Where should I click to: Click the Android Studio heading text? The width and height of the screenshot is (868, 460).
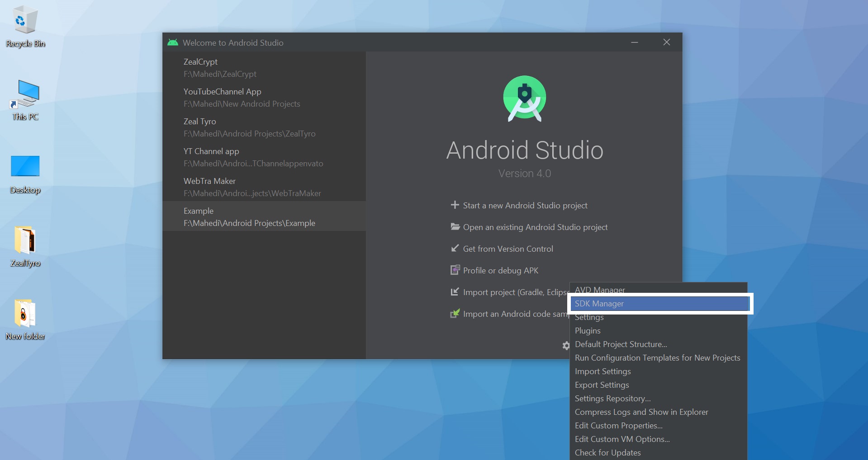(525, 150)
